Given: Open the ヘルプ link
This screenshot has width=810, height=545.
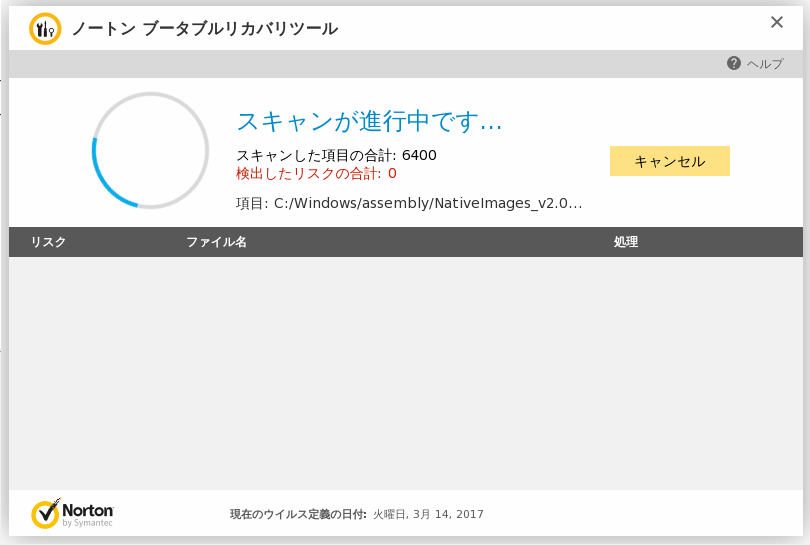Looking at the screenshot, I should (x=765, y=64).
